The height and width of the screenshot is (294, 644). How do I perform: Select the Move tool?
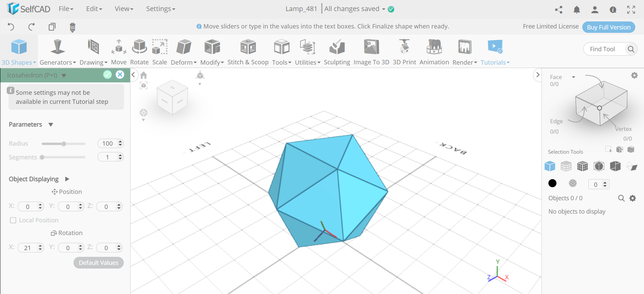(119, 52)
